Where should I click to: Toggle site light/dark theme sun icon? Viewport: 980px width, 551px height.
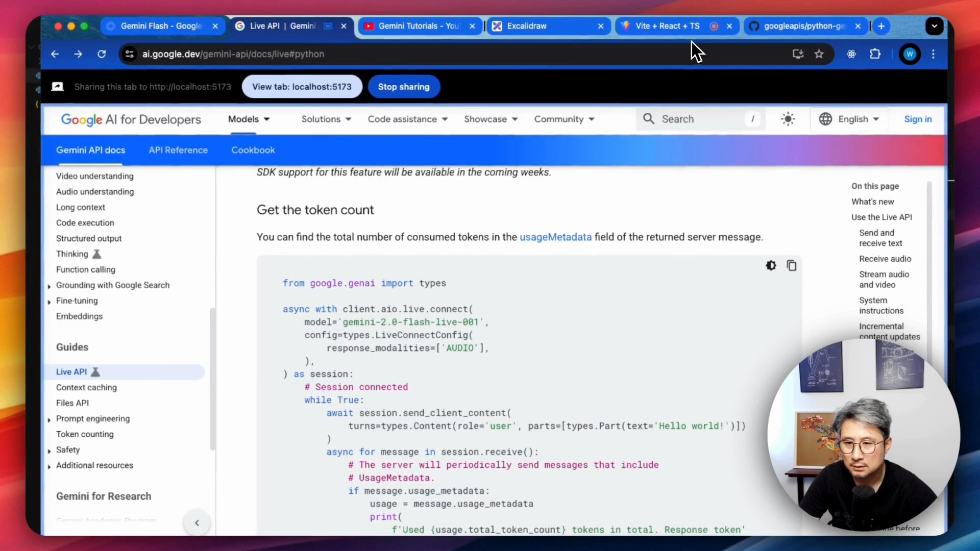[x=788, y=119]
